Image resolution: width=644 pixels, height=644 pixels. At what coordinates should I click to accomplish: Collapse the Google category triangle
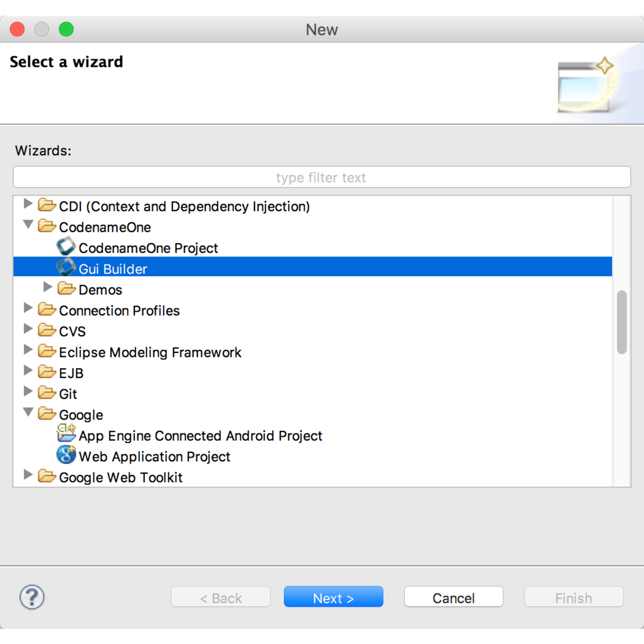click(28, 411)
